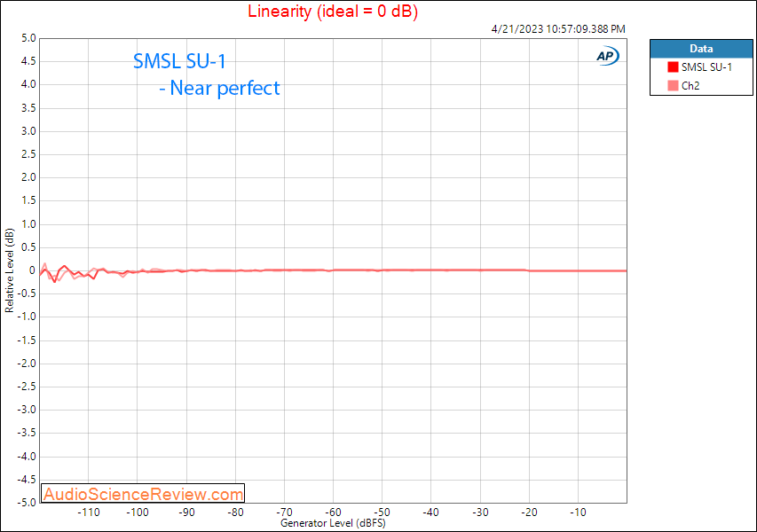The height and width of the screenshot is (532, 757).
Task: Click the -100 tick label on horizontal axis
Action: pyautogui.click(x=137, y=512)
